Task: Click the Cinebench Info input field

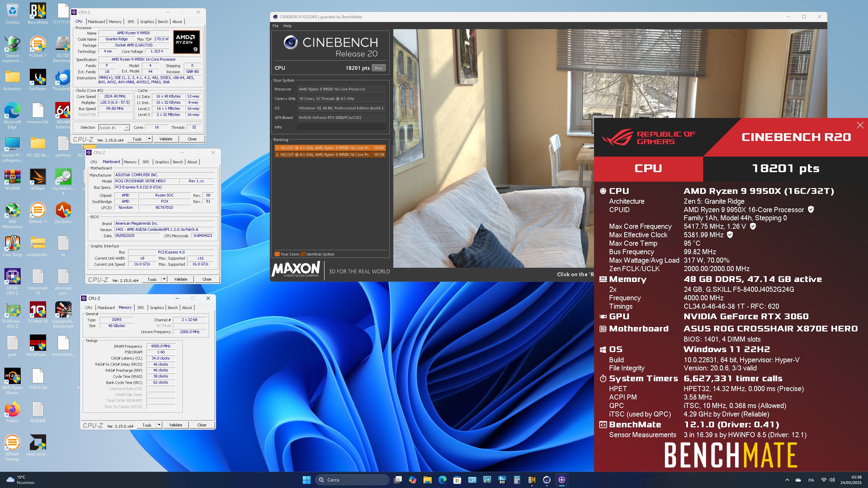Action: [x=341, y=127]
